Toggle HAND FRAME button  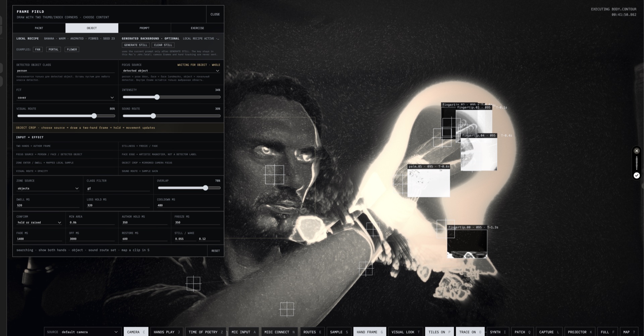coord(370,332)
